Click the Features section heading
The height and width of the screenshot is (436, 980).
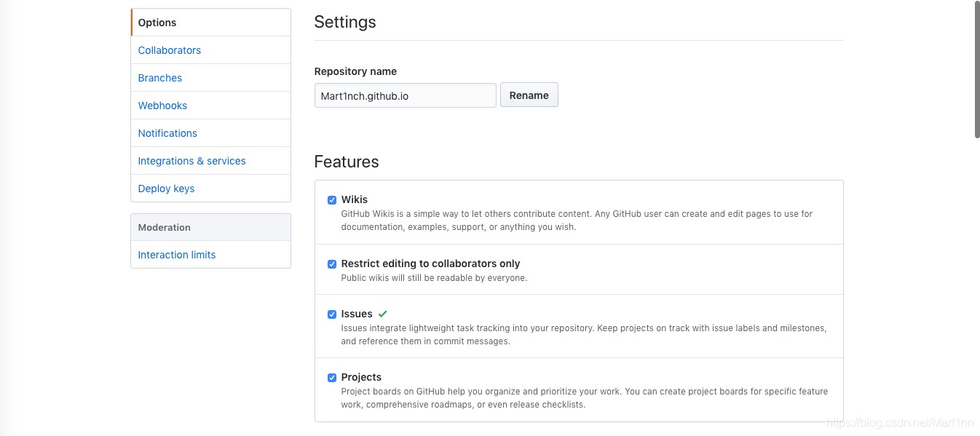tap(347, 162)
